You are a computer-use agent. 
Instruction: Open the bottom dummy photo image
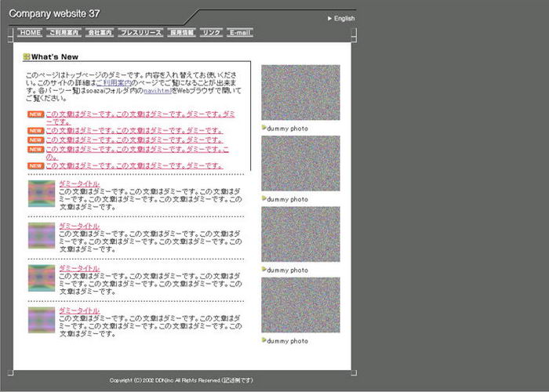(300, 305)
